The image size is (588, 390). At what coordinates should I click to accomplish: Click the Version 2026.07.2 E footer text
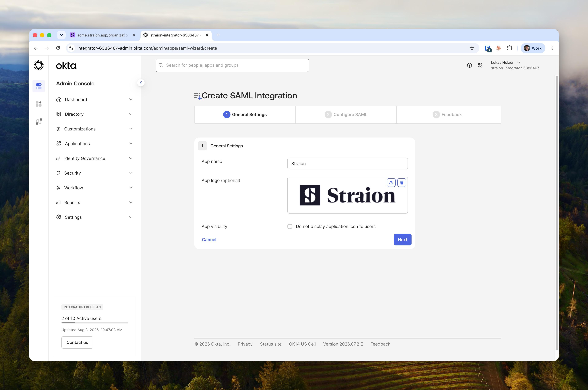(x=343, y=344)
